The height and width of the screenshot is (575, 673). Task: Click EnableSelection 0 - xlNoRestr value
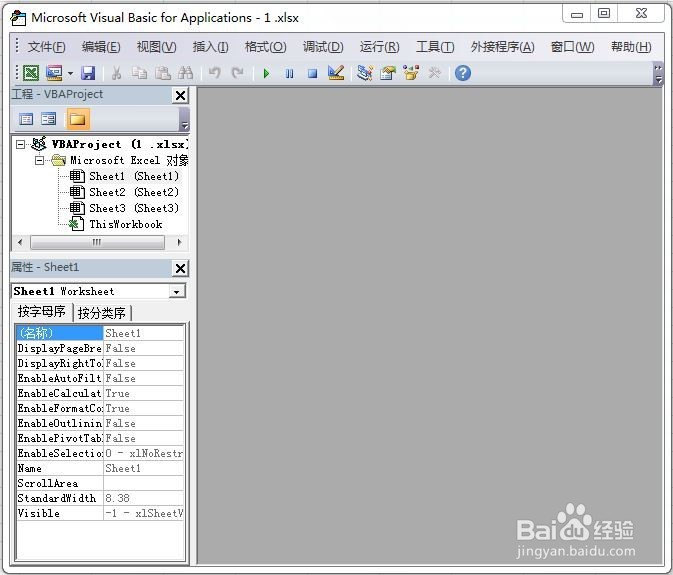[144, 454]
